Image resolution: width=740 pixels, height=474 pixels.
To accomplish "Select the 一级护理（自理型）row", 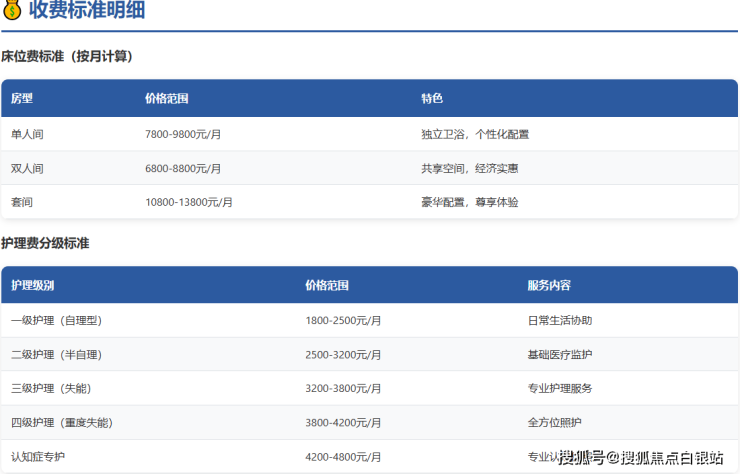I will (56, 321).
